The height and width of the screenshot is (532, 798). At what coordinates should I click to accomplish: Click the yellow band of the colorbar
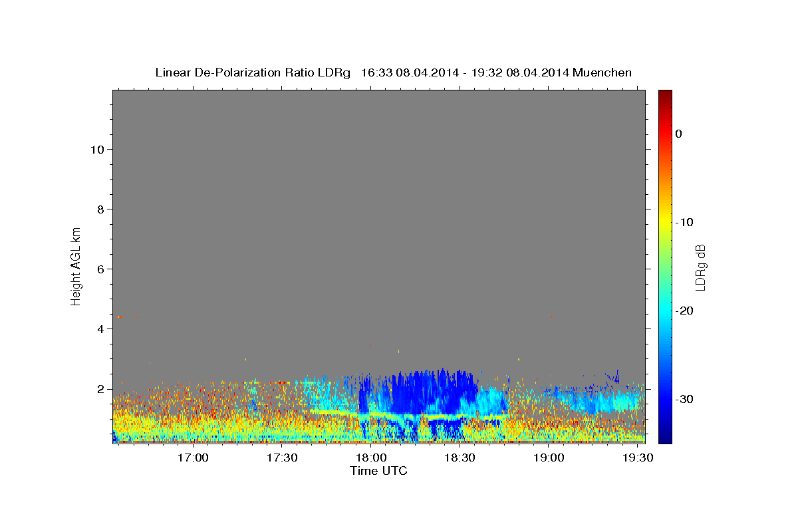pos(665,222)
